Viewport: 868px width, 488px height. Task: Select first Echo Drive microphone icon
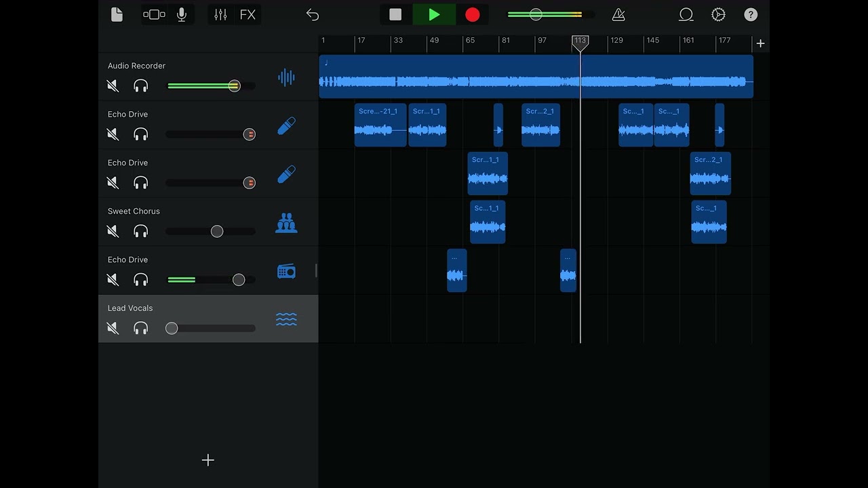(x=286, y=126)
